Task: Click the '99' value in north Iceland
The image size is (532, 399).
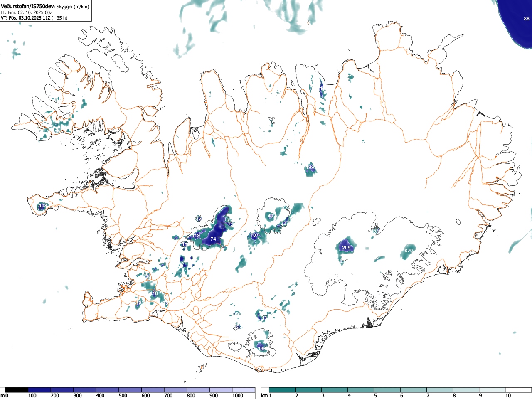Action: (311, 167)
